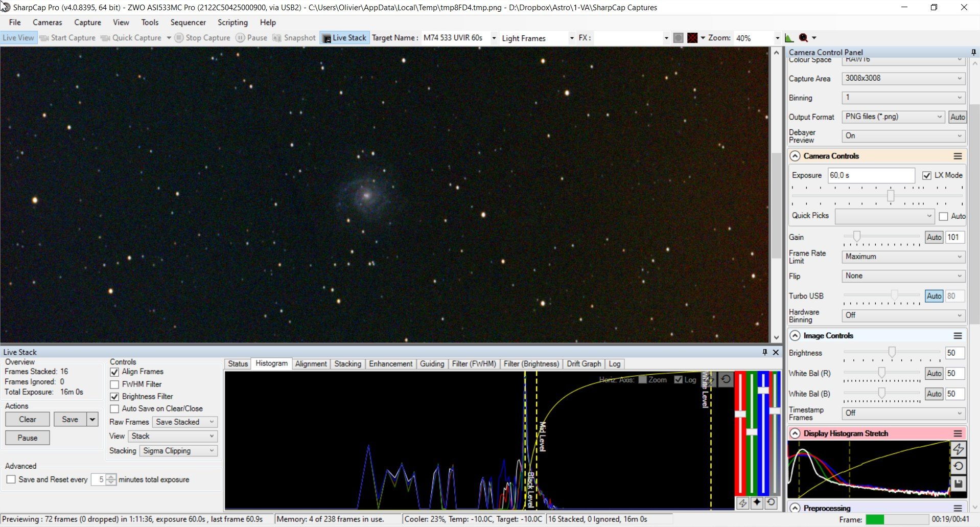Click the focus assistant magnifier icon
The height and width of the screenshot is (527, 980).
pyautogui.click(x=803, y=38)
